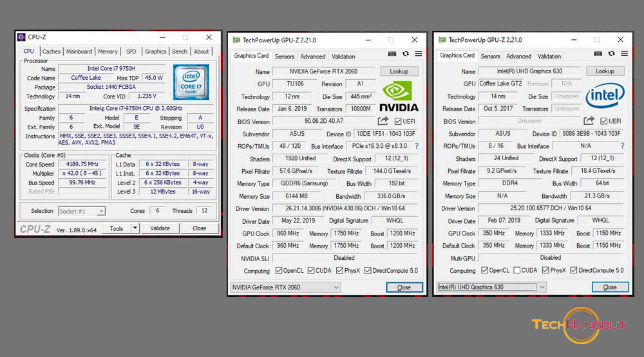644x357 pixels.
Task: Refresh the UHD Graphics 630 GPU-Z window
Action: click(612, 53)
